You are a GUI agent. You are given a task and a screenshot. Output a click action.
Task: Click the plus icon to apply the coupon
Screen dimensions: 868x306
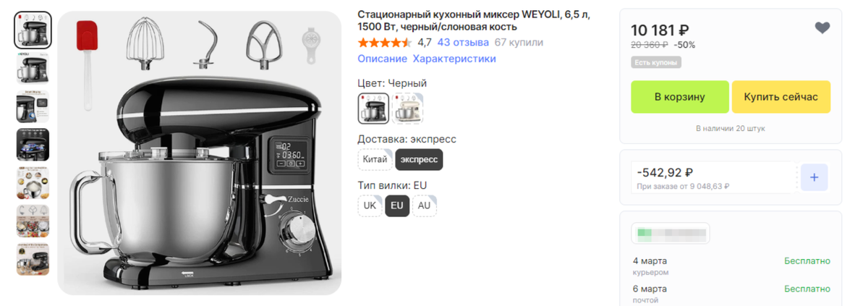(x=814, y=177)
